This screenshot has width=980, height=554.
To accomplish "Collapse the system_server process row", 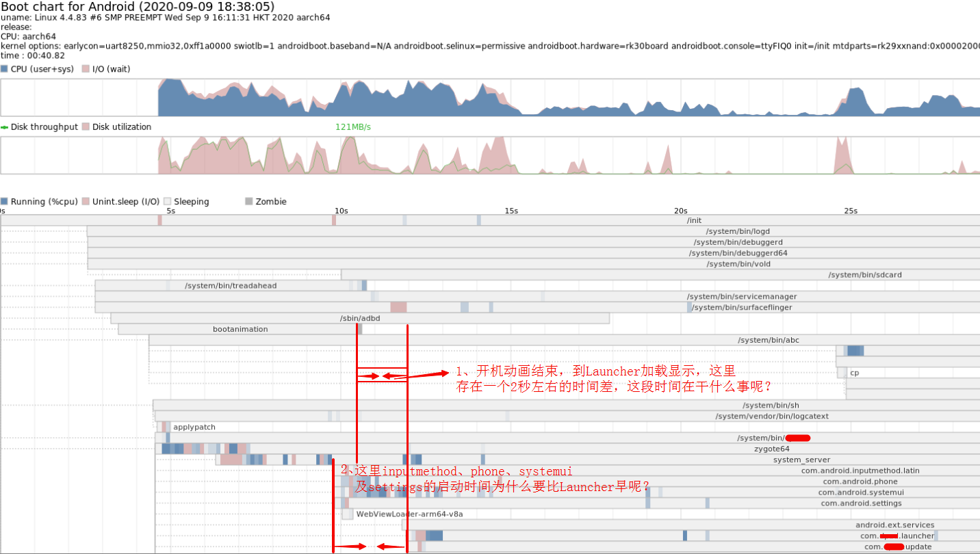I will (x=801, y=460).
